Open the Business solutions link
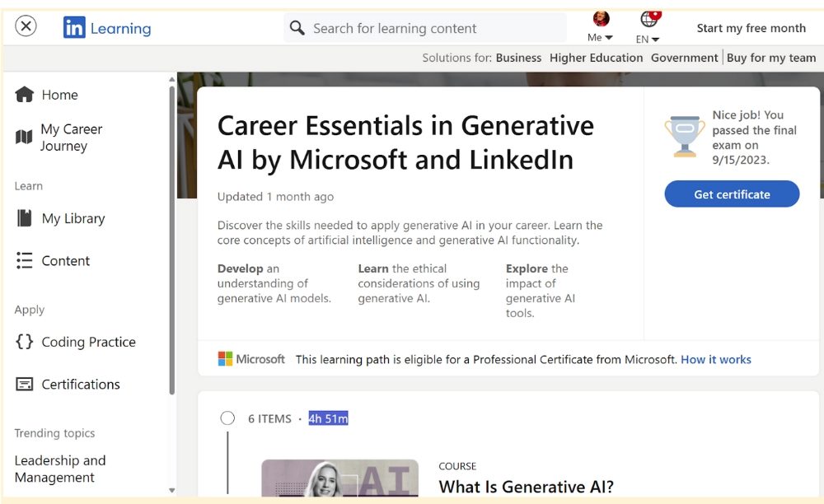This screenshot has height=504, width=824. click(x=518, y=58)
